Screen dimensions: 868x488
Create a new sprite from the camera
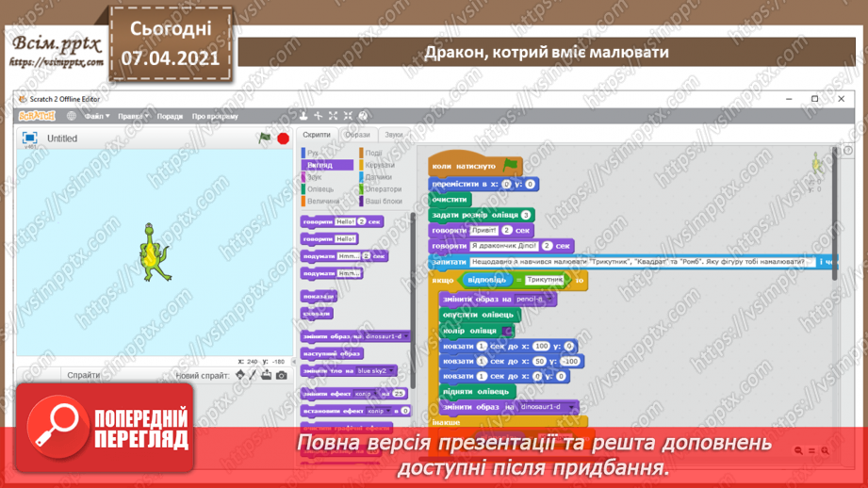282,375
